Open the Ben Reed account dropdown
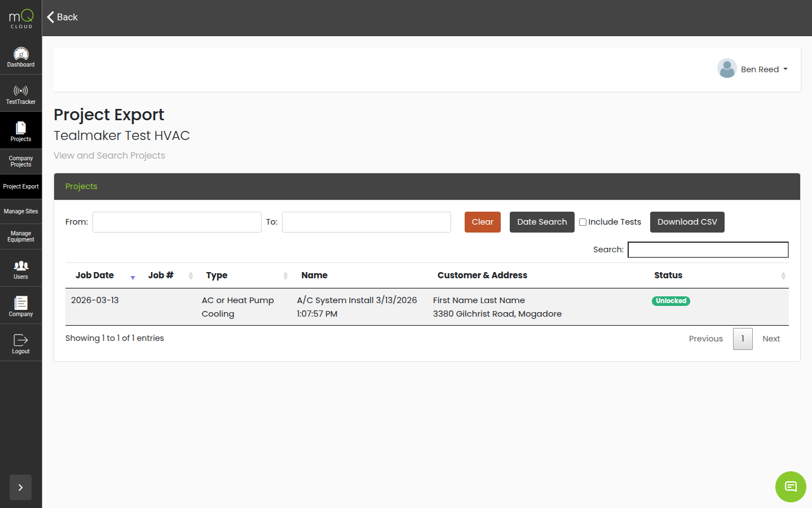The height and width of the screenshot is (508, 812). pyautogui.click(x=753, y=69)
